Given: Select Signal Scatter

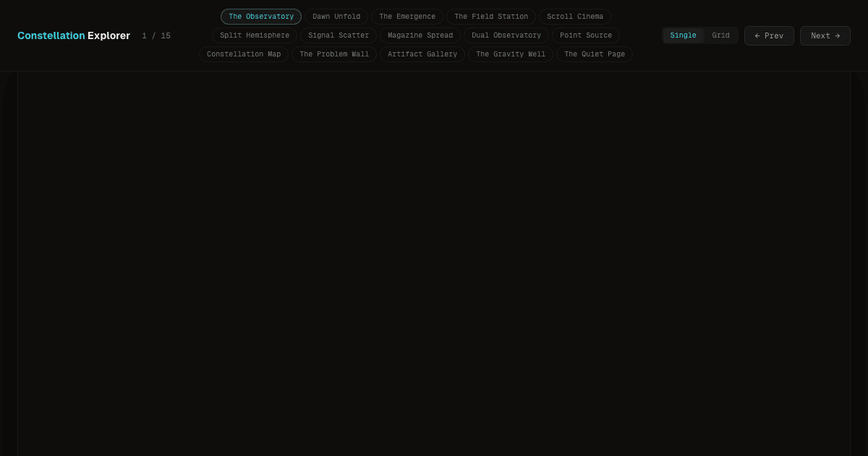Looking at the screenshot, I should 339,35.
